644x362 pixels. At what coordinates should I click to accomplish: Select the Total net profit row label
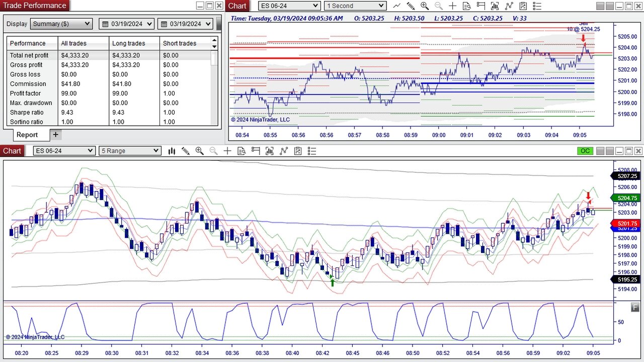point(29,55)
